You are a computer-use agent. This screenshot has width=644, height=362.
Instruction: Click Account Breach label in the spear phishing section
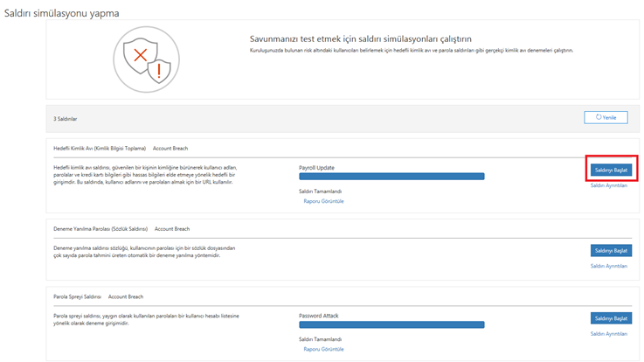pyautogui.click(x=170, y=149)
